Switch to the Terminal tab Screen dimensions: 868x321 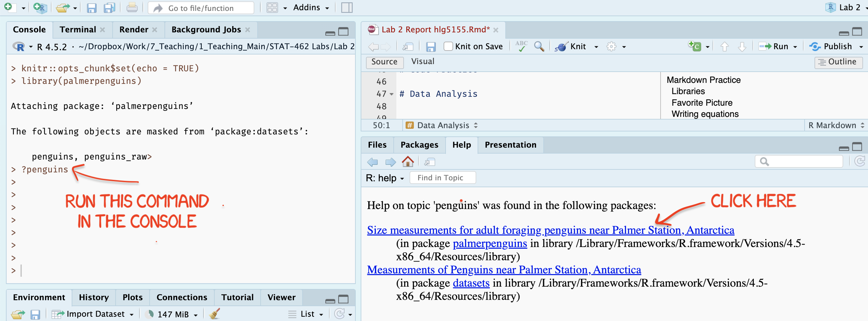tap(78, 30)
